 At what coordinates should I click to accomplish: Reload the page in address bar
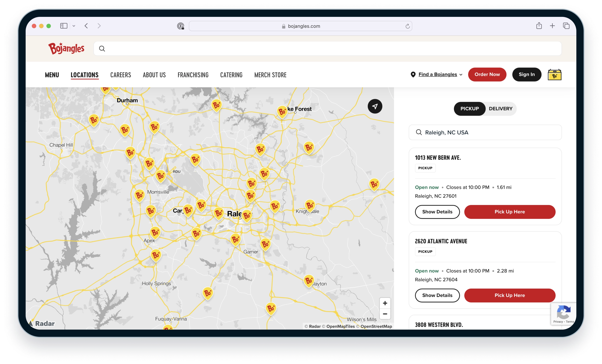coord(407,26)
